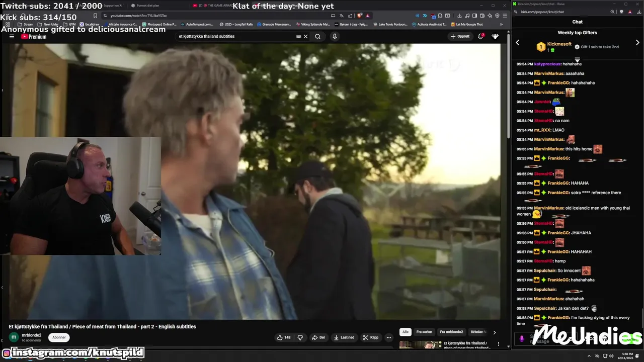Screen dimensions: 644x362
Task: Select the Kristian filter chip
Action: 478,332
